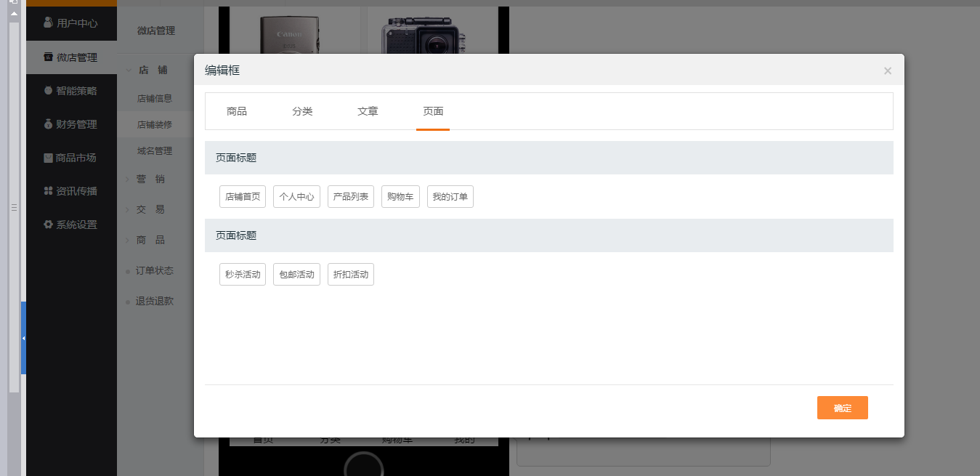
Task: Choose the 购物车 page option
Action: [x=400, y=197]
